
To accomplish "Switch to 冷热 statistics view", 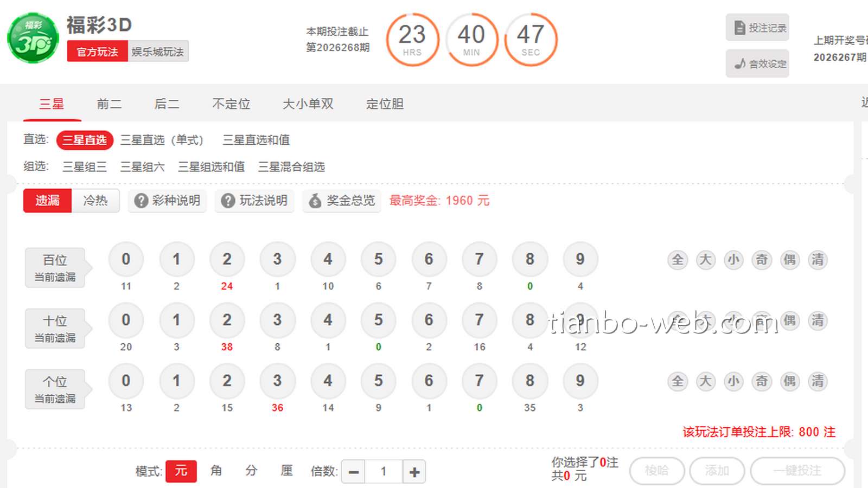I will [95, 201].
